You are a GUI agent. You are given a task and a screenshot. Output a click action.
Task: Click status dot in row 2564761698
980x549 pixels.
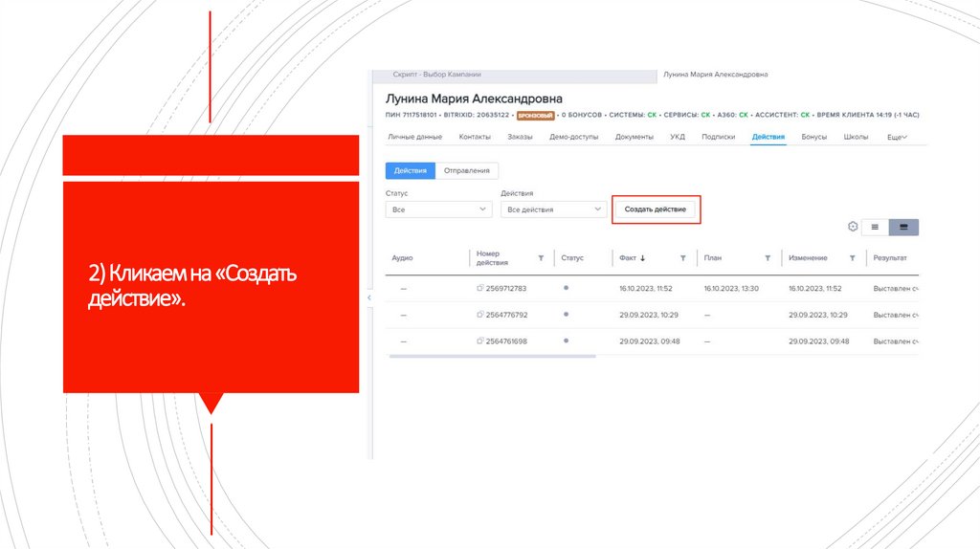point(566,340)
